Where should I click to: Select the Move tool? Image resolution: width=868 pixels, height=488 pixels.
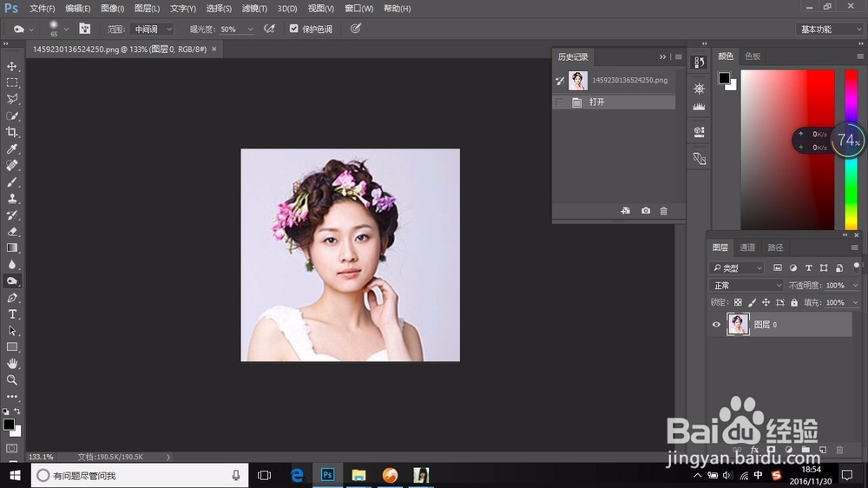click(11, 67)
